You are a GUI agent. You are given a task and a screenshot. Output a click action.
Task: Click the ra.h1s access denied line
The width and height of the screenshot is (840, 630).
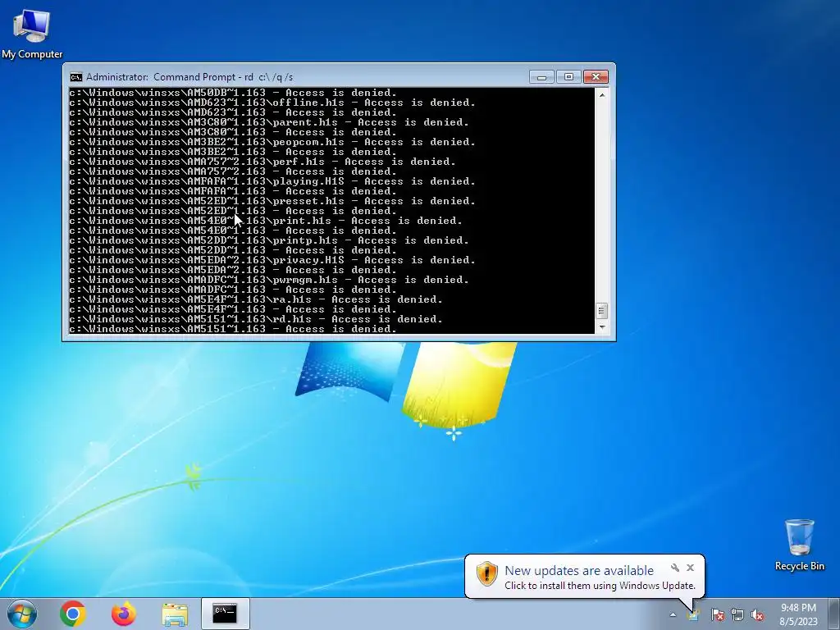coord(256,299)
